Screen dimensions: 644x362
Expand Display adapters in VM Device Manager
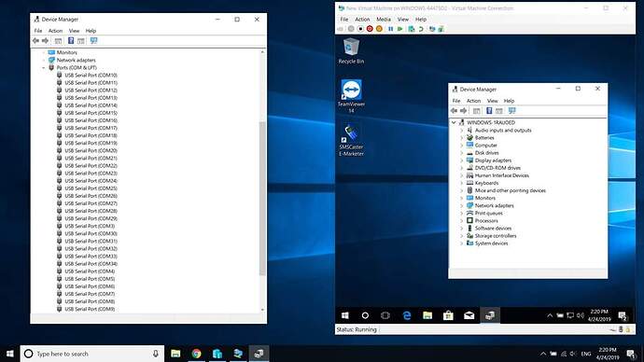(462, 160)
